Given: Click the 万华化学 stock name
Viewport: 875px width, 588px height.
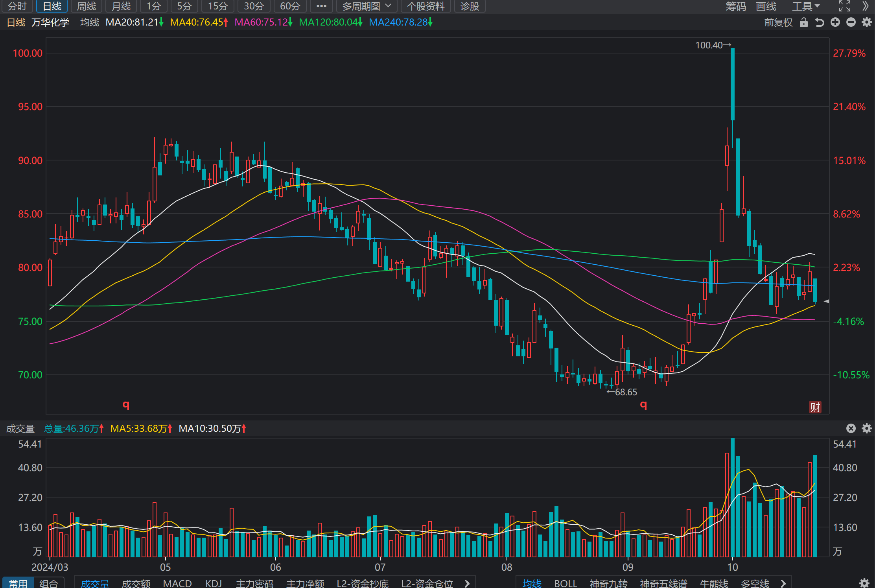Looking at the screenshot, I should point(50,22).
